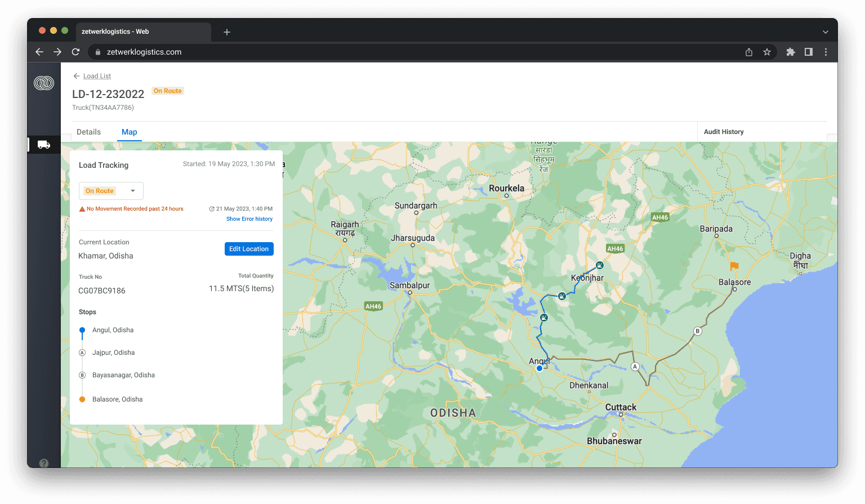Select the Jajpur, Odisha stop
Image resolution: width=865 pixels, height=504 pixels.
pyautogui.click(x=113, y=353)
